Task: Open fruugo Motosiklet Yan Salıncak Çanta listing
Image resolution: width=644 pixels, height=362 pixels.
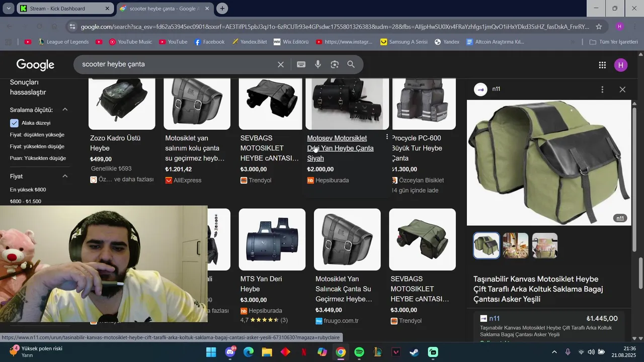Action: click(344, 289)
